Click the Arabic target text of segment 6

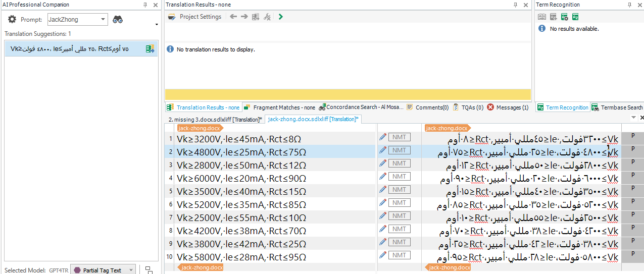pyautogui.click(x=528, y=205)
